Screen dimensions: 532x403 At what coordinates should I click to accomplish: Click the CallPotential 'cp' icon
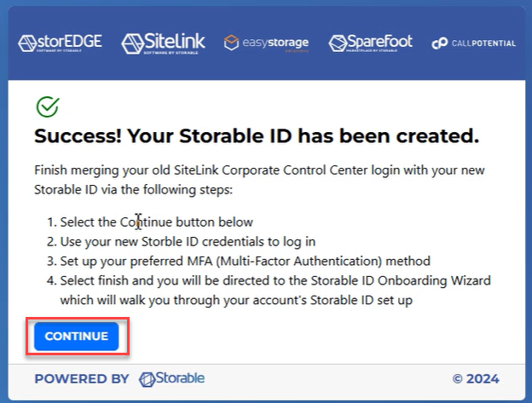440,43
